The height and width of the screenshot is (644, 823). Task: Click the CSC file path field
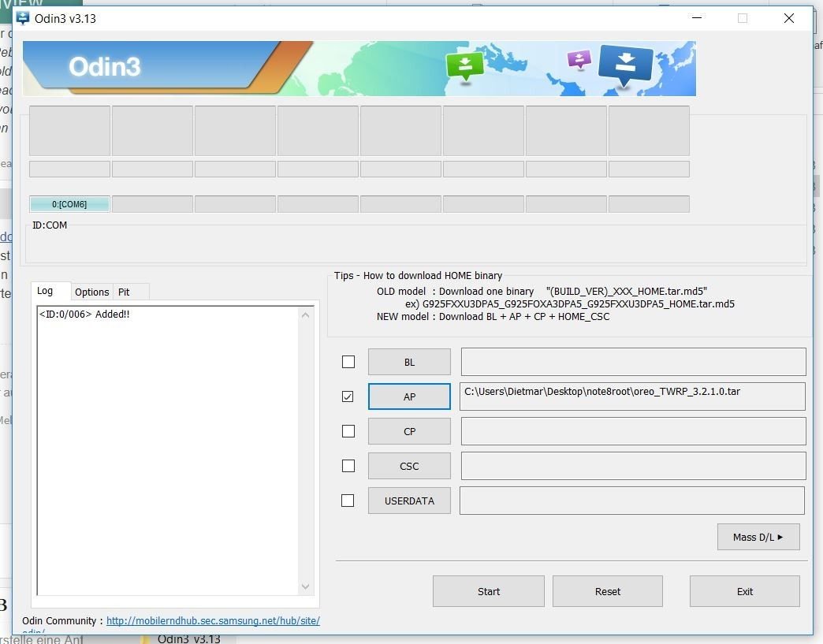point(634,466)
